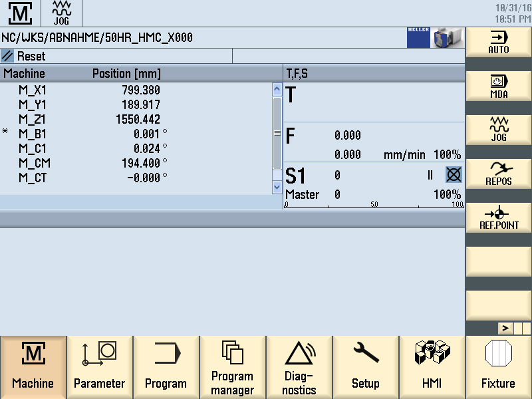Toggle the spindle S1 disabled indicator
This screenshot has height=399, width=532.
454,175
